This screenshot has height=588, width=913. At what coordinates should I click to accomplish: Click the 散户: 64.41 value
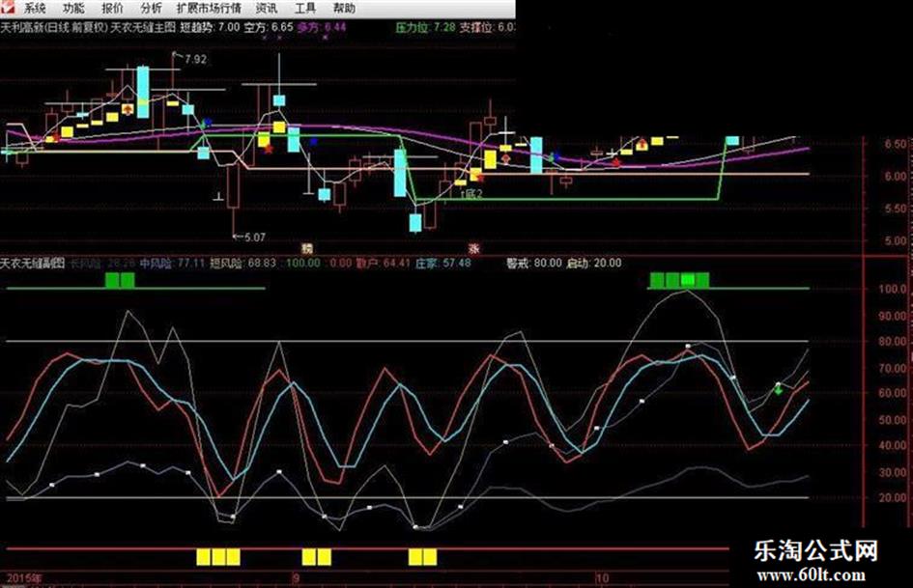[x=384, y=264]
